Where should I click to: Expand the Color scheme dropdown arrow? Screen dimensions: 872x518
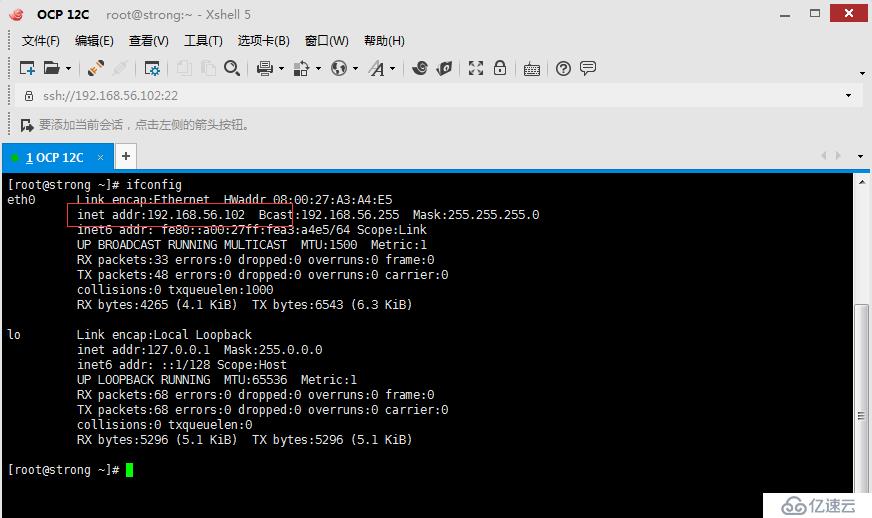[319, 68]
